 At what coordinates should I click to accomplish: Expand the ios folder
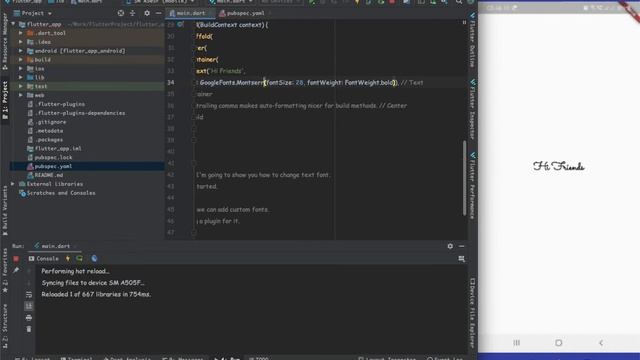[21, 69]
